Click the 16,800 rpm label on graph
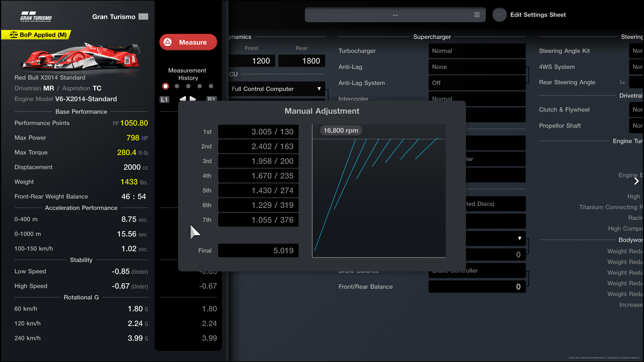 341,130
